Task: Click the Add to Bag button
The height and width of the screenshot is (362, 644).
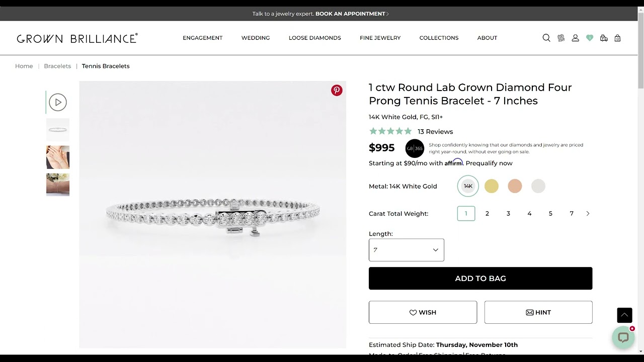Action: click(480, 278)
